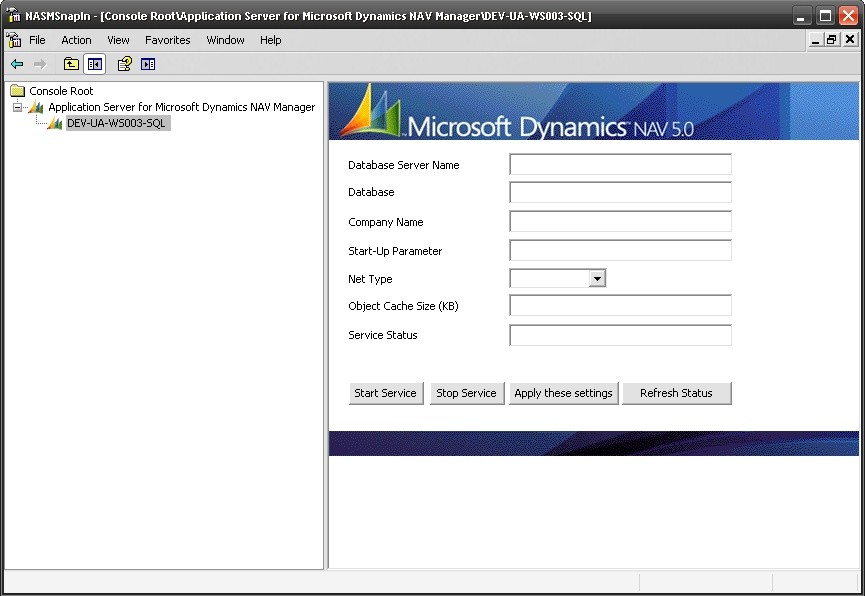The height and width of the screenshot is (596, 865).
Task: Click the Start Service button
Action: 386,393
